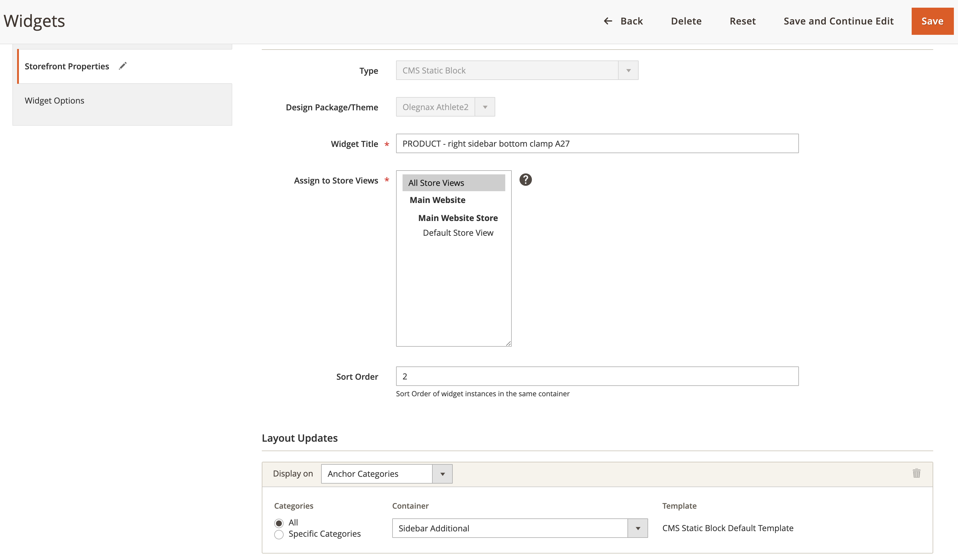Open the Design Package/Theme dropdown
958x560 pixels.
[x=445, y=107]
